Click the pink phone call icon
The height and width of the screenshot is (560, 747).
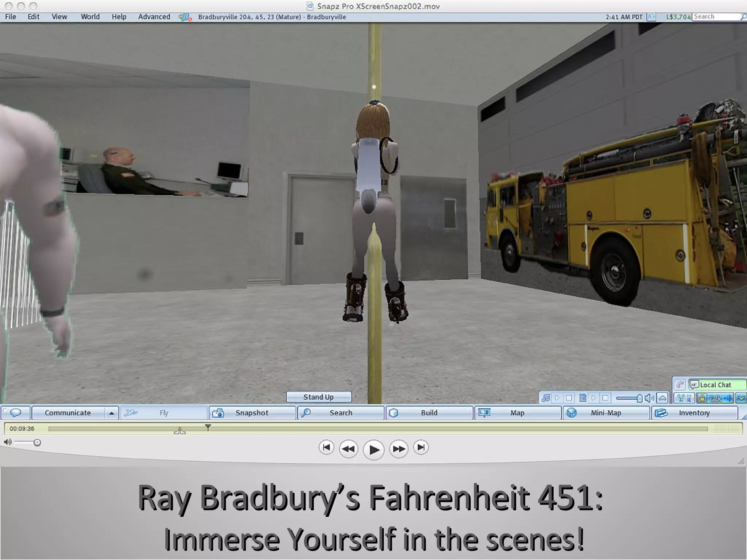(680, 385)
